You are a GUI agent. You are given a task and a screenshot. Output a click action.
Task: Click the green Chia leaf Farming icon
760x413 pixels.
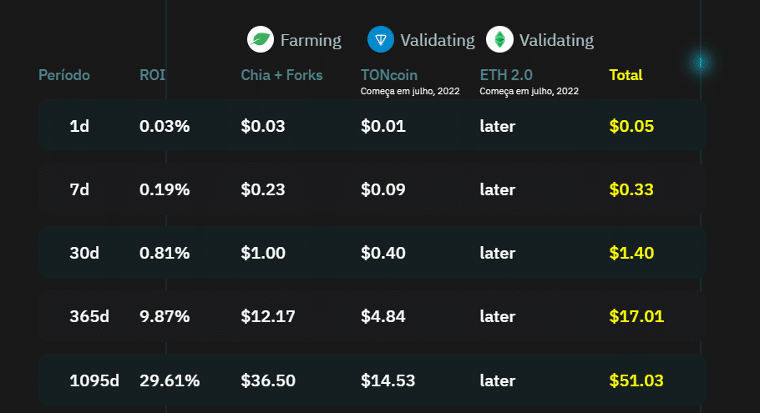point(260,39)
